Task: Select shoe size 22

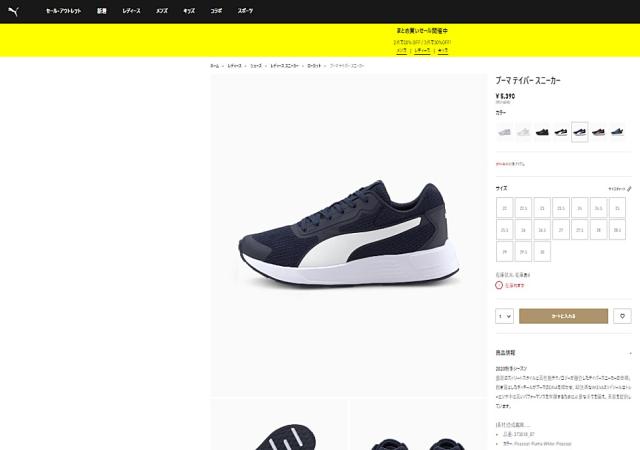Action: pos(504,208)
